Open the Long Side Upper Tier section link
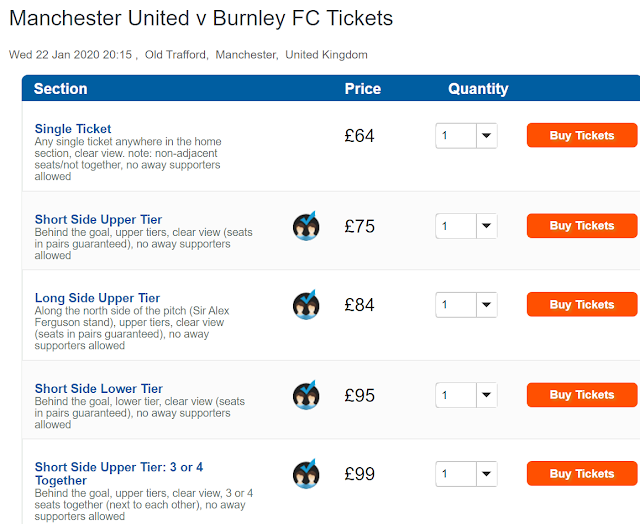The height and width of the screenshot is (524, 640). tap(97, 298)
